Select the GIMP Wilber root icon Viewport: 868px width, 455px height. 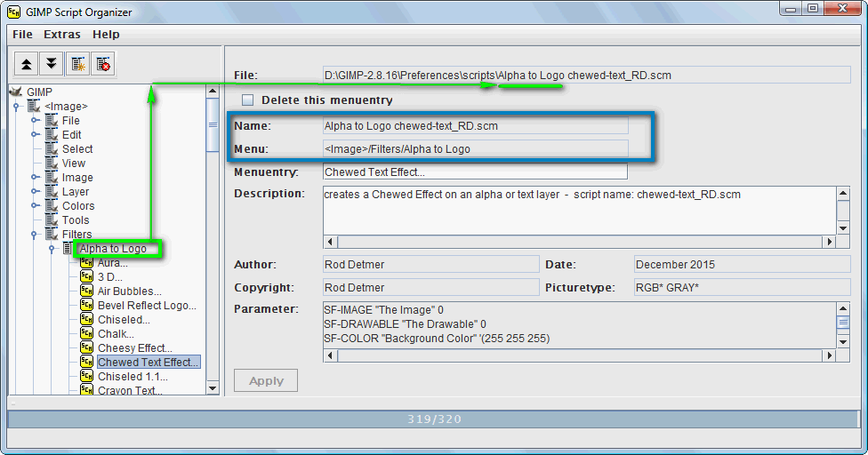click(x=17, y=92)
